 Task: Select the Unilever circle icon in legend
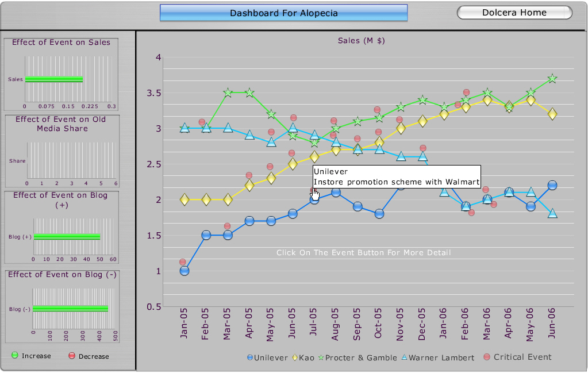[249, 357]
